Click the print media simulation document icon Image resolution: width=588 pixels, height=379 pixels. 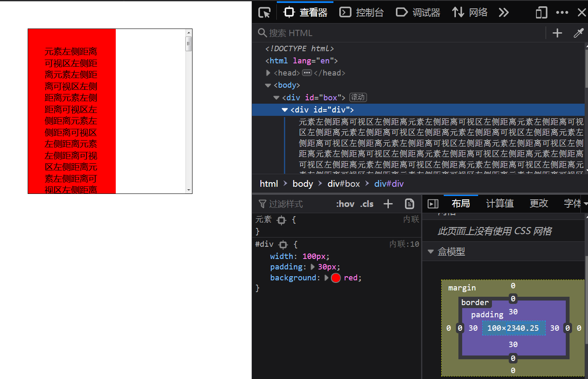pos(410,204)
